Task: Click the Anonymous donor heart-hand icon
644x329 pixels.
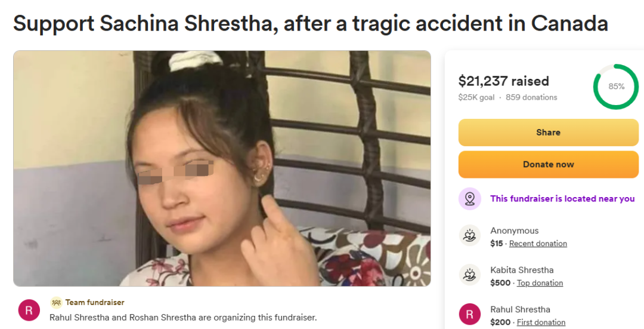Action: 470,235
